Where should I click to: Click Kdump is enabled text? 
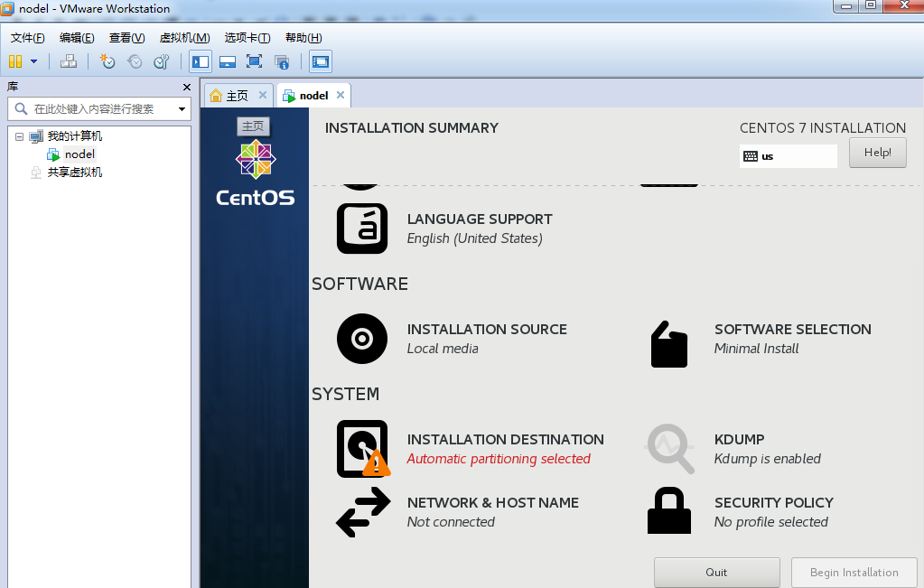tap(767, 459)
